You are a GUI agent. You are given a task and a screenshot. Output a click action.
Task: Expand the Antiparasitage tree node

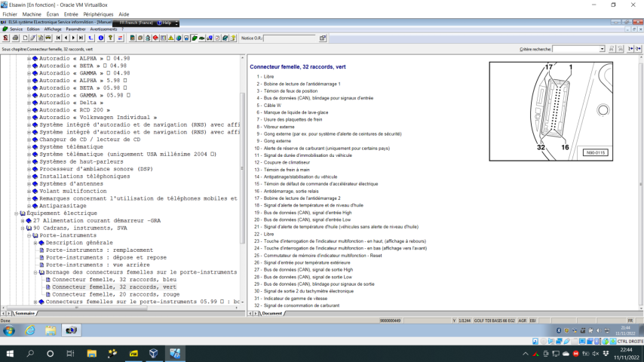[29, 206]
